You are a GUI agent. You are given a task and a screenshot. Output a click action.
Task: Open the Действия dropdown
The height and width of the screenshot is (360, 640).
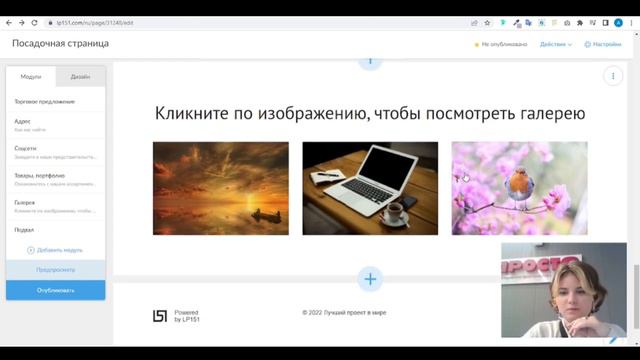tap(556, 44)
